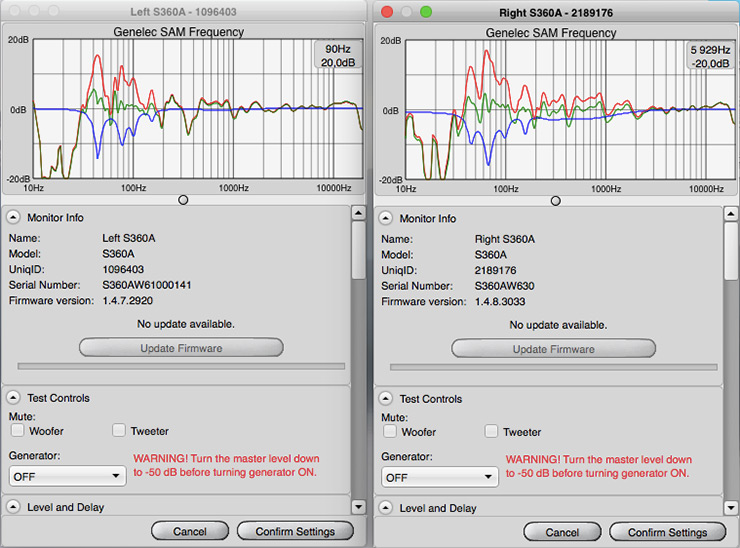Click 'No update available.' in Right window
The width and height of the screenshot is (740, 548).
pos(558,325)
